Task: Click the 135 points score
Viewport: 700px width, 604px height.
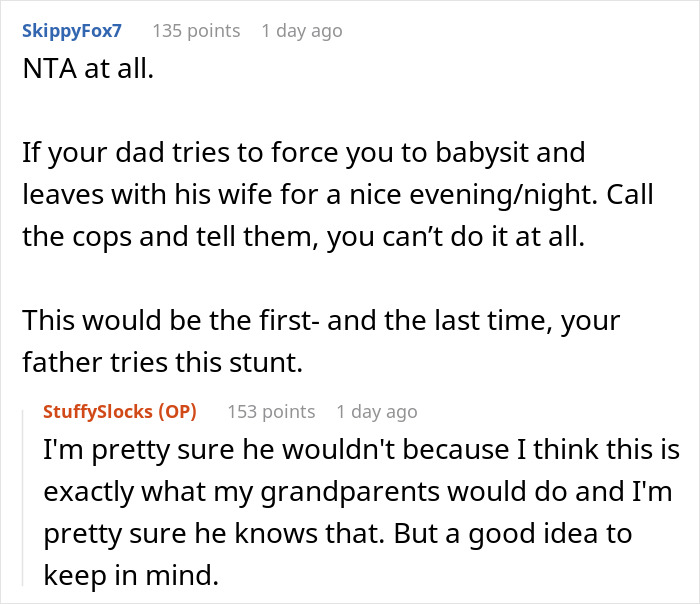Action: 196,31
